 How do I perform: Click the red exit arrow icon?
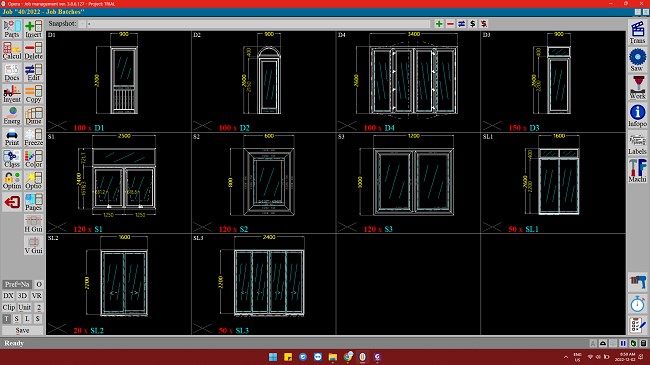click(x=12, y=202)
